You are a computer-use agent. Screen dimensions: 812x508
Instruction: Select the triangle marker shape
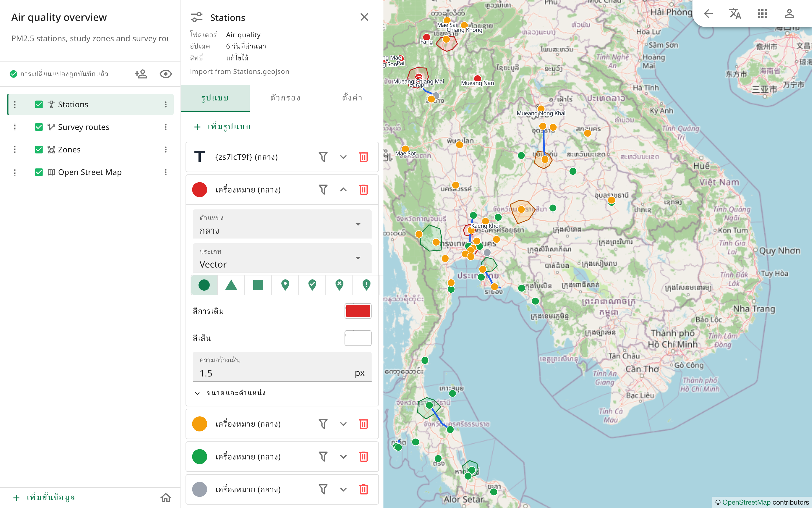pyautogui.click(x=231, y=285)
